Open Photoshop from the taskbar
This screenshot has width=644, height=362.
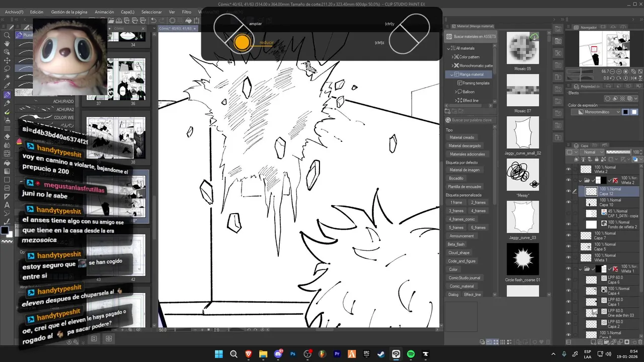pos(292,354)
